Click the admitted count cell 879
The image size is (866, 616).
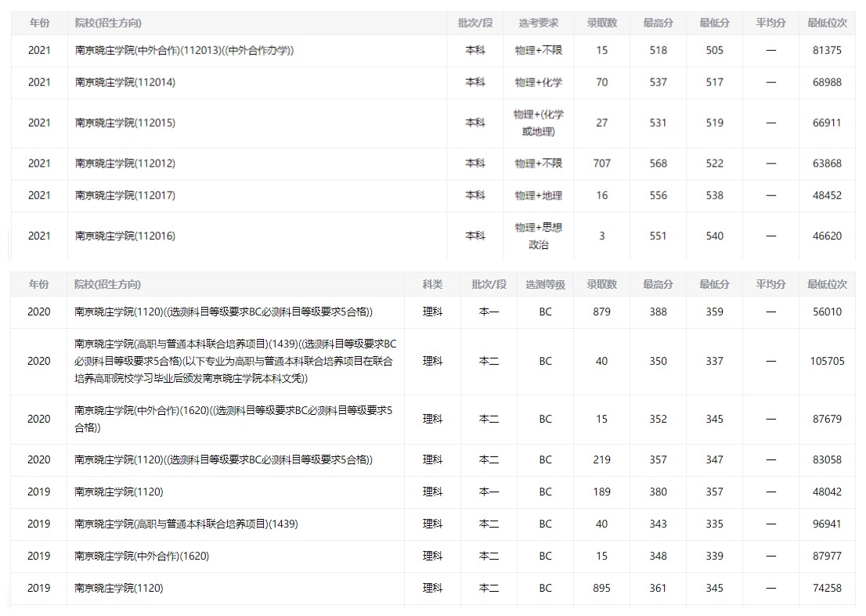point(601,312)
